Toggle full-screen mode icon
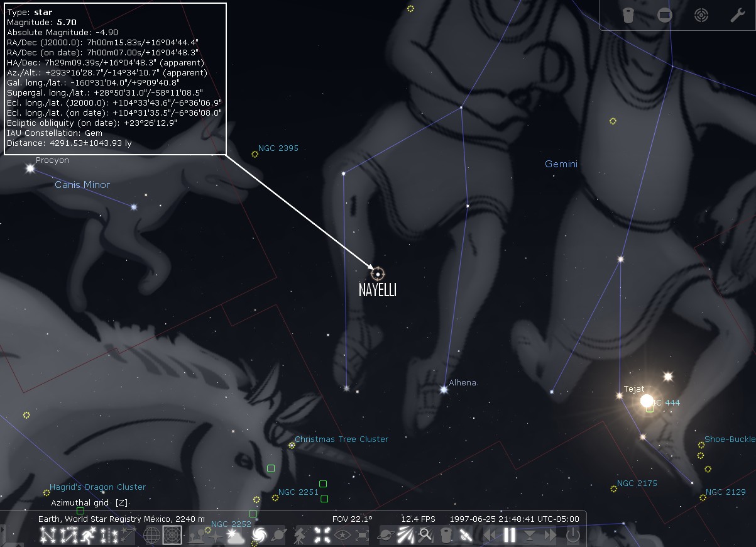This screenshot has width=756, height=547. click(x=362, y=535)
